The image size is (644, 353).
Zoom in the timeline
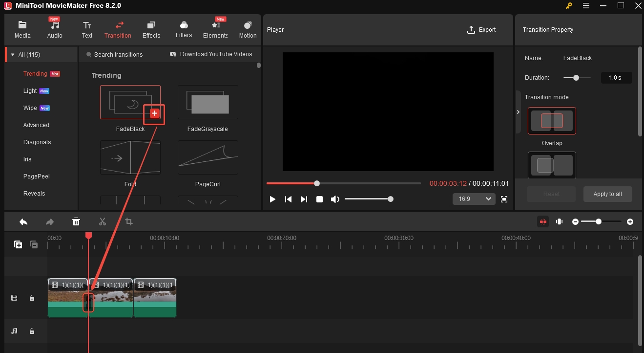pos(630,221)
